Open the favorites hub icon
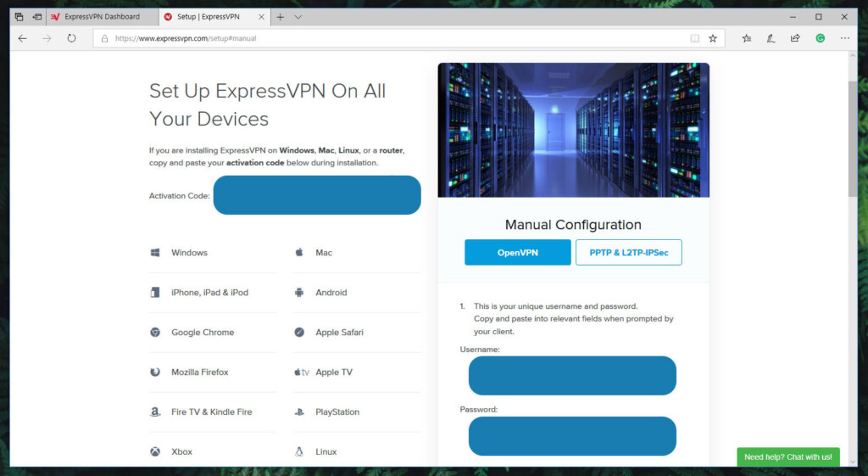The width and height of the screenshot is (868, 476). [x=747, y=38]
